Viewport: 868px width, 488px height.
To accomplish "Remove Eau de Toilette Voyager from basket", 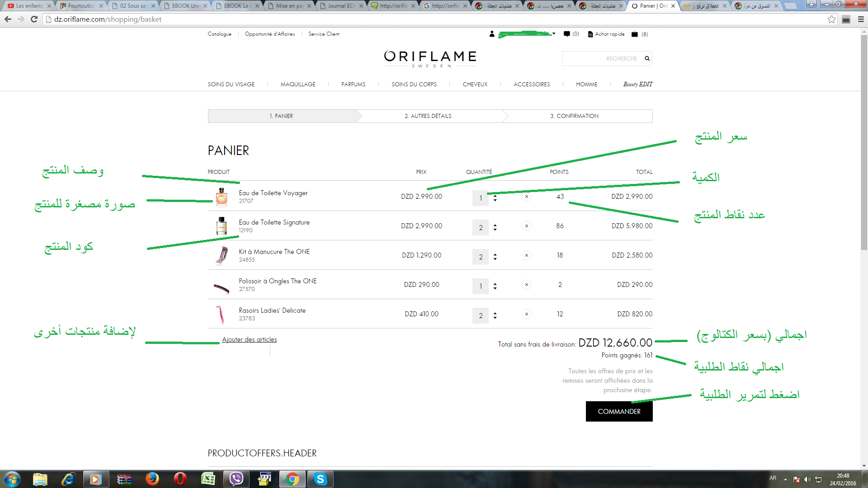I will [x=526, y=197].
